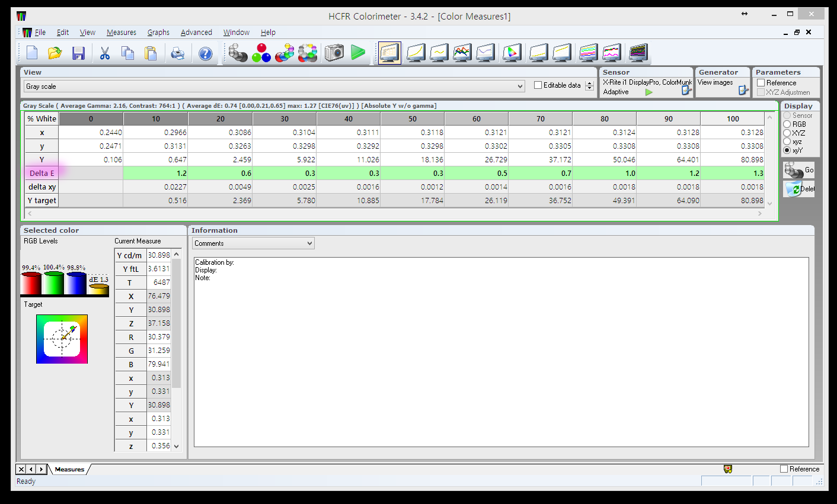The image size is (837, 504).
Task: Select the XYZ display radio button
Action: click(787, 133)
